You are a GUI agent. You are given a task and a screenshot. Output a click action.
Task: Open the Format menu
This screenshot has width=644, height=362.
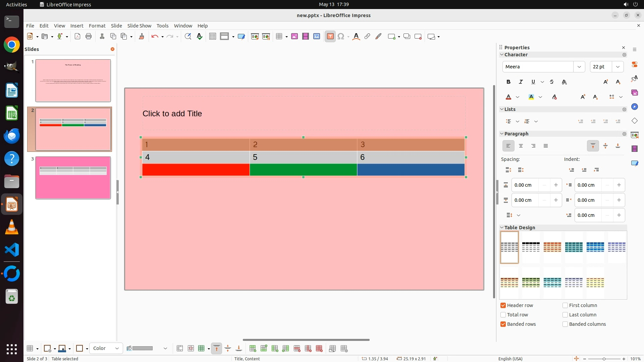coord(97,25)
